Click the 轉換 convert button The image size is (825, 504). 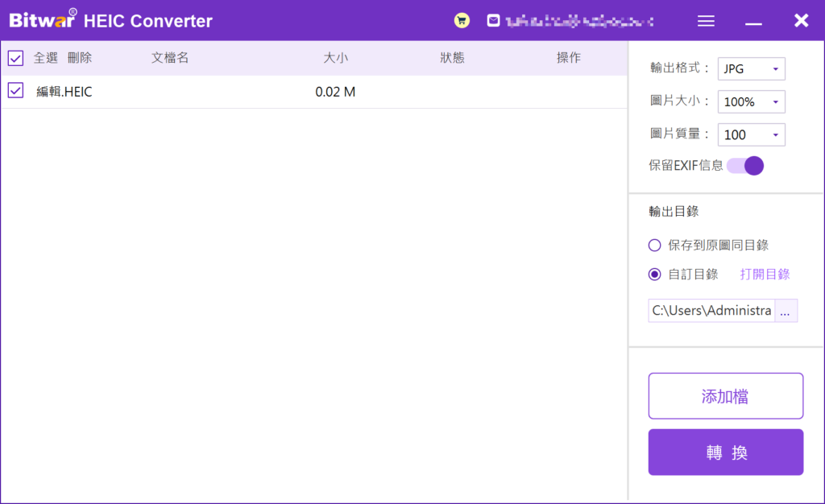(x=726, y=452)
